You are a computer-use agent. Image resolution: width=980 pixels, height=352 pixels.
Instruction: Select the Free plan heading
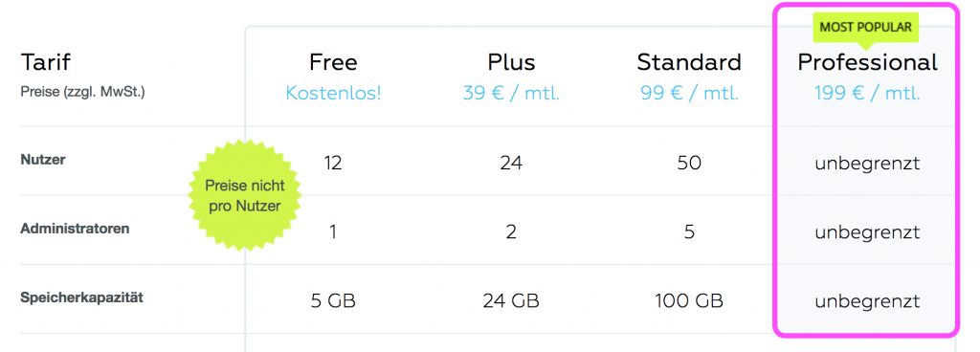click(x=333, y=62)
